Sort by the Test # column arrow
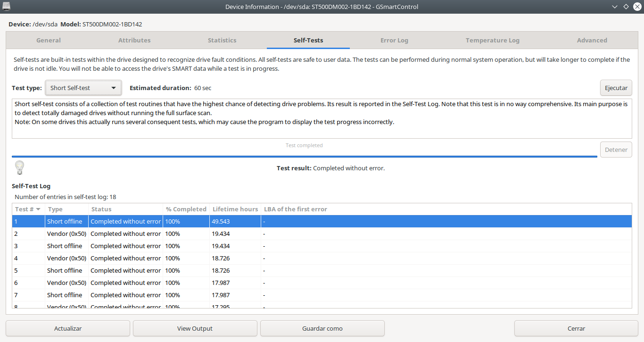Screen dimensions: 644x342 38,209
